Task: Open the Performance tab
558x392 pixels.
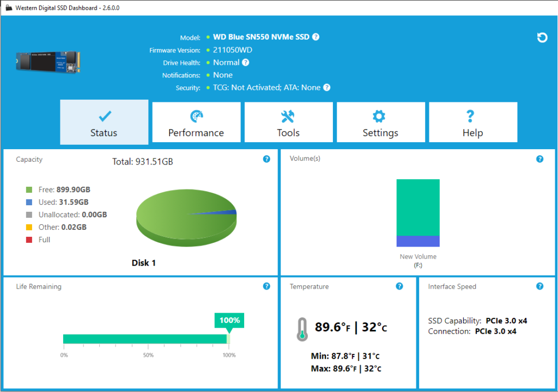Action: click(196, 122)
